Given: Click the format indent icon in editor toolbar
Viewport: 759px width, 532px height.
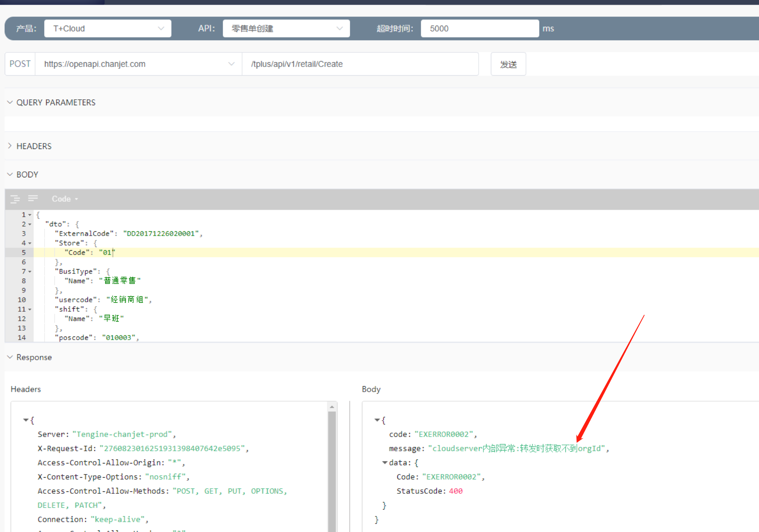Looking at the screenshot, I should click(x=15, y=199).
